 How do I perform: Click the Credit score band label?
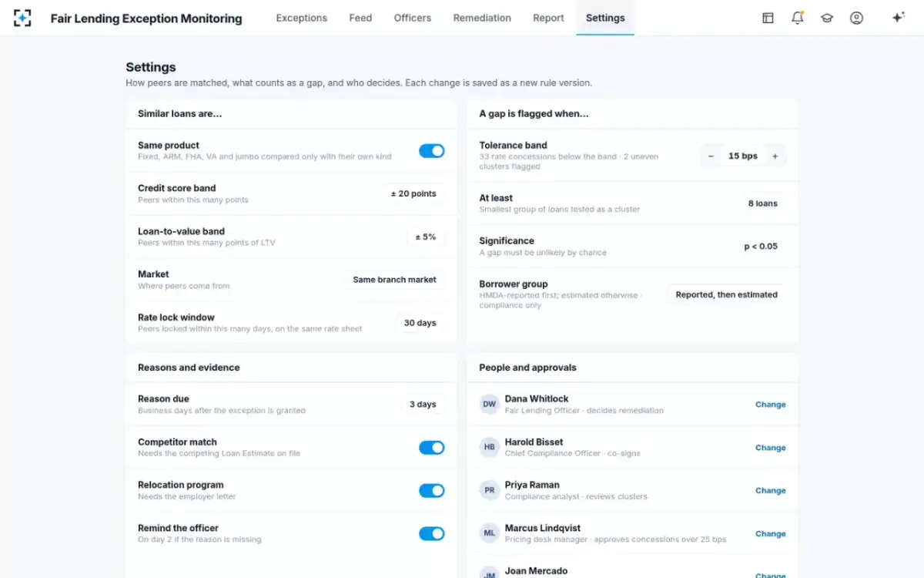coord(176,188)
